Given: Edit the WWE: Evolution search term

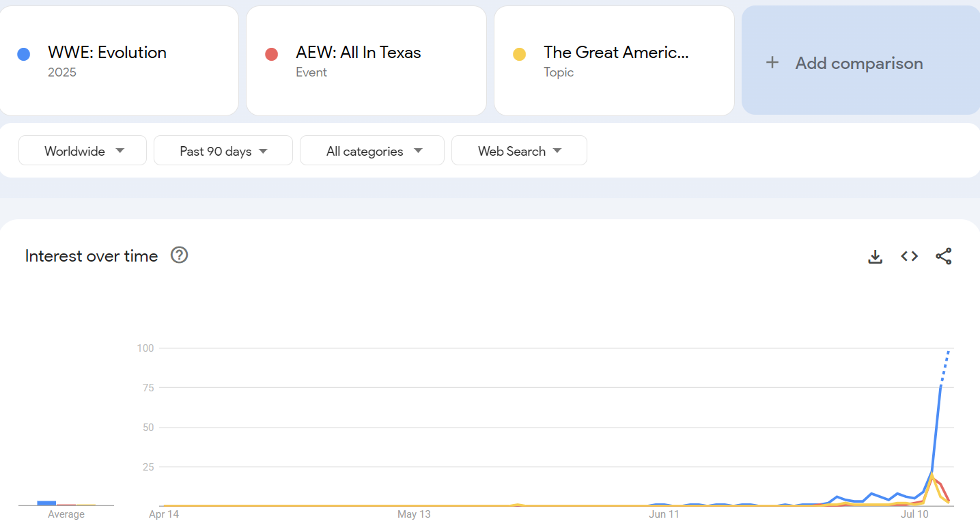Looking at the screenshot, I should (107, 53).
